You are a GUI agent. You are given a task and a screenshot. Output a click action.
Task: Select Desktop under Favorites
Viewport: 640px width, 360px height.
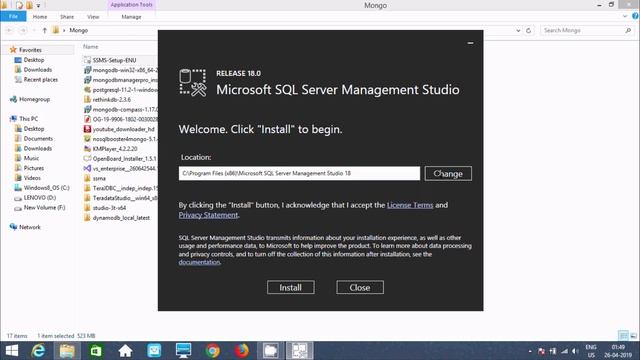tap(33, 60)
